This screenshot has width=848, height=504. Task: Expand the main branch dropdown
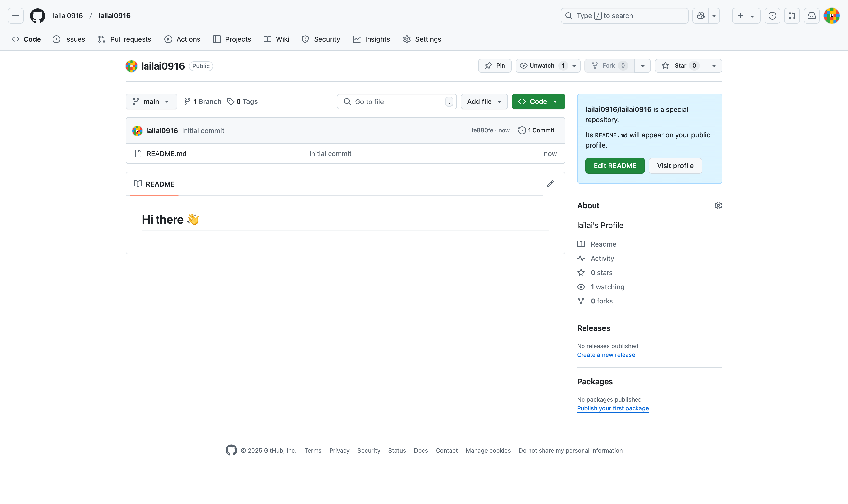[151, 101]
